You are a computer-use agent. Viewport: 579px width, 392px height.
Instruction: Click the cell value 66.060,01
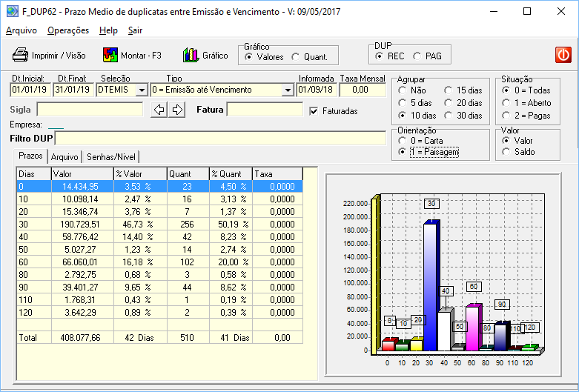(82, 262)
